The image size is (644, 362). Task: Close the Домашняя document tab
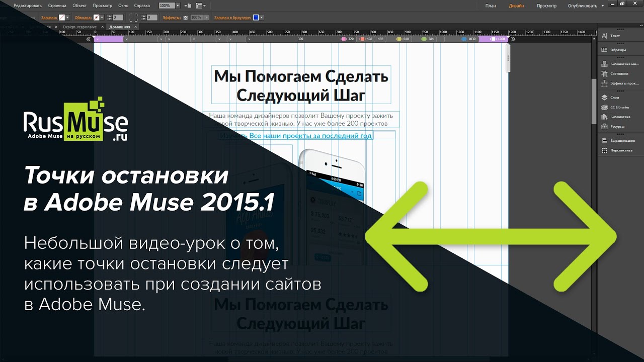click(136, 27)
